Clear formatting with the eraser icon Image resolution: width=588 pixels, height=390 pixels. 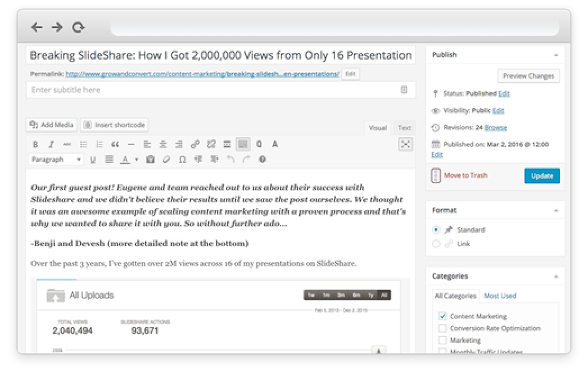166,160
